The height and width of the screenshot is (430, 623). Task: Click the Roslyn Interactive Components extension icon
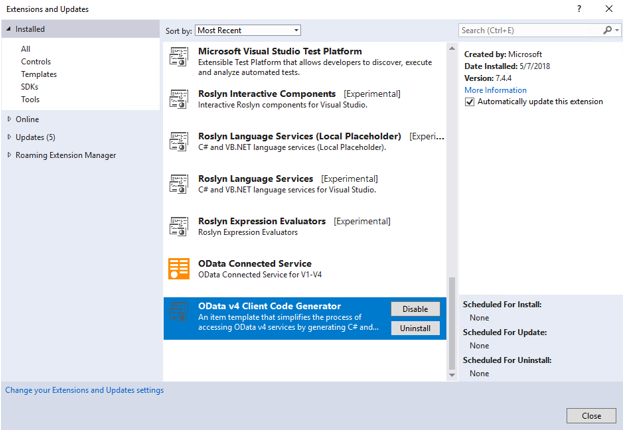(x=179, y=99)
